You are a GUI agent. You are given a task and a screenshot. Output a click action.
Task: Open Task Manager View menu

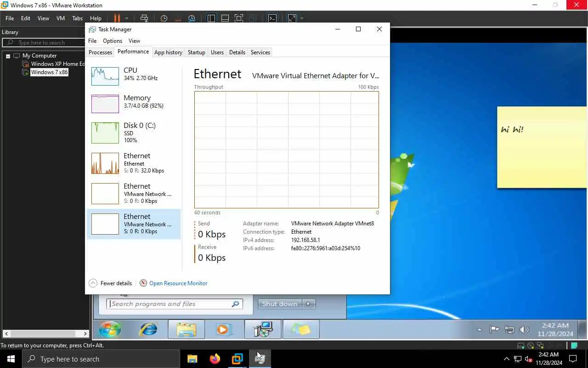point(134,41)
